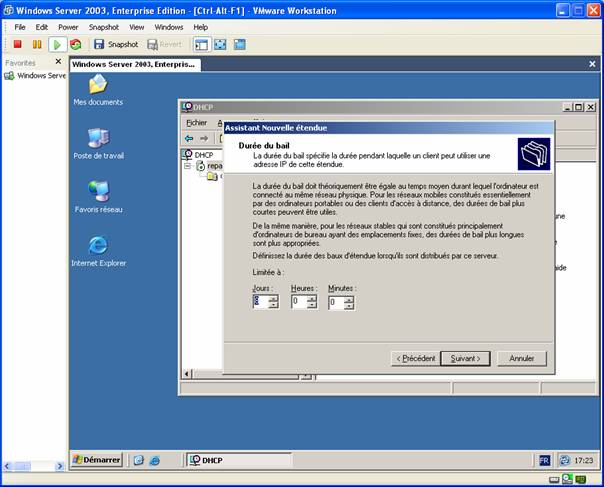Decrease the Heures value with down arrow

tap(312, 305)
